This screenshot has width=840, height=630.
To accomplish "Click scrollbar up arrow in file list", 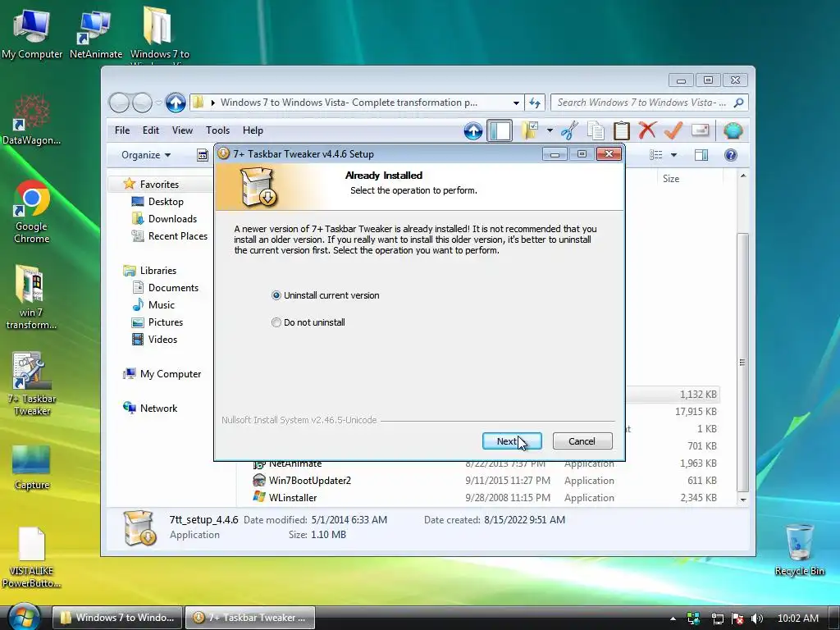I will pos(742,176).
